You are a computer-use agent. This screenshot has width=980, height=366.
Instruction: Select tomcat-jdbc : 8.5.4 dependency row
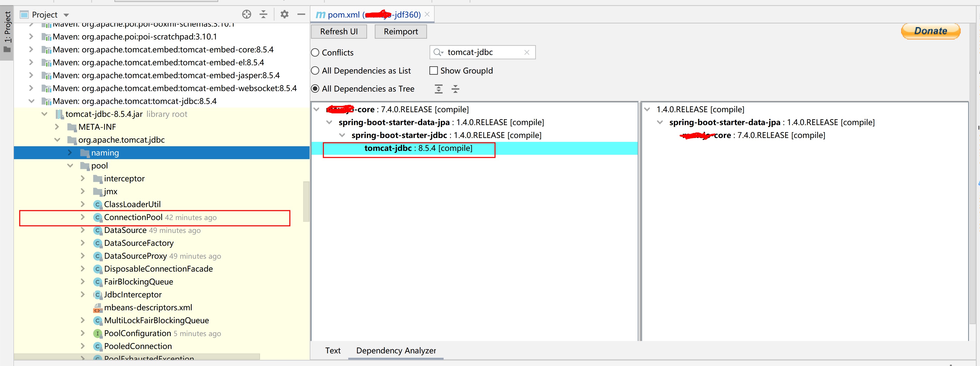(x=474, y=148)
